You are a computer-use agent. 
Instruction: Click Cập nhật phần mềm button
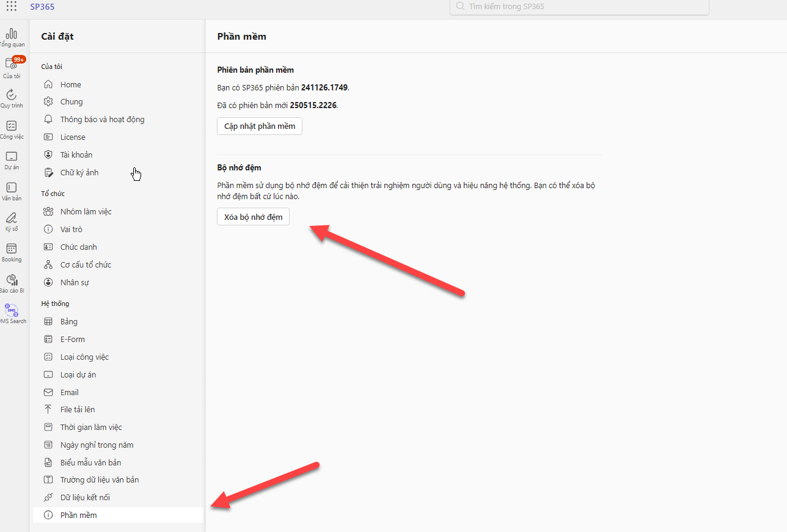coord(260,126)
